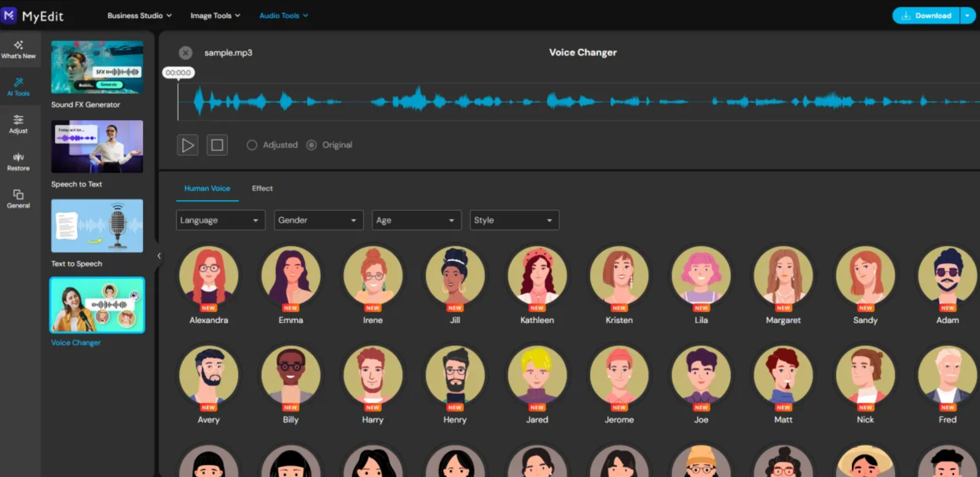Expand the Download options arrow
Screen dimensions: 980x477
click(x=968, y=16)
